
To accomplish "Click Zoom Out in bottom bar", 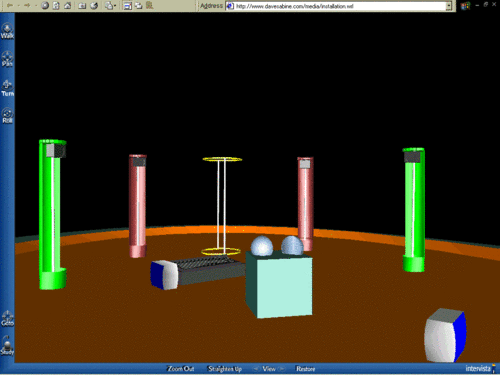I will point(181,369).
